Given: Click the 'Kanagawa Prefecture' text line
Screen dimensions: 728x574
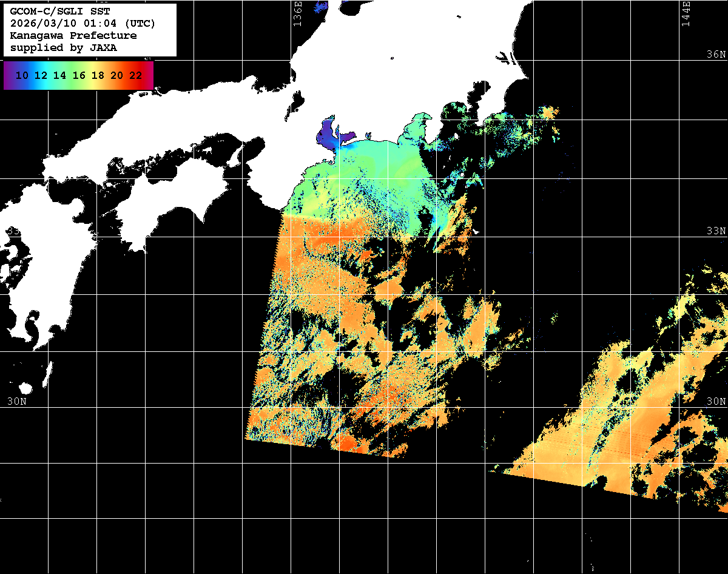Looking at the screenshot, I should 73,36.
